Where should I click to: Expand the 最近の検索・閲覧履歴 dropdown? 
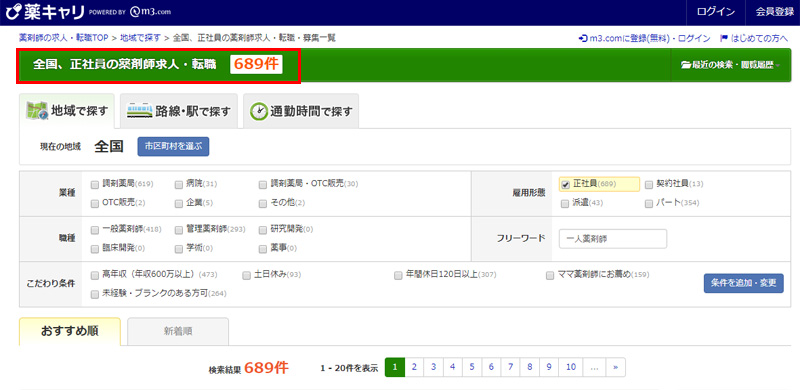click(x=731, y=65)
